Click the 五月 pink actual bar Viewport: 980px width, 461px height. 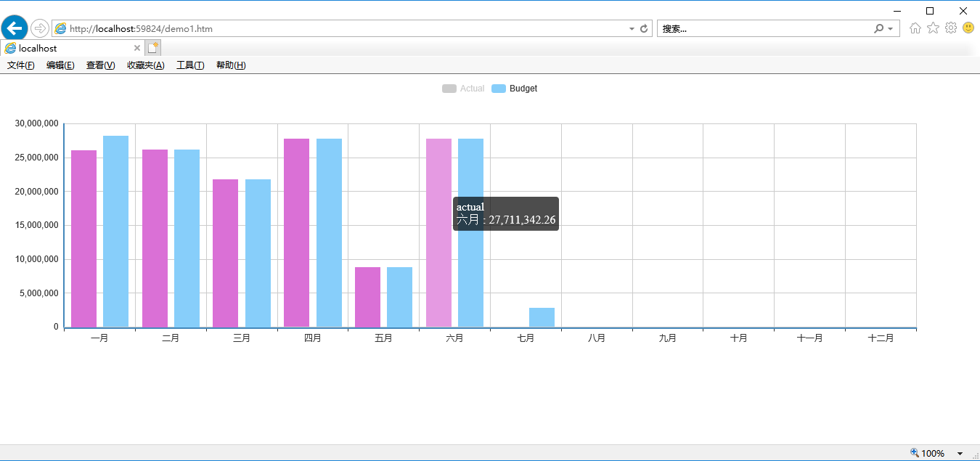point(367,297)
